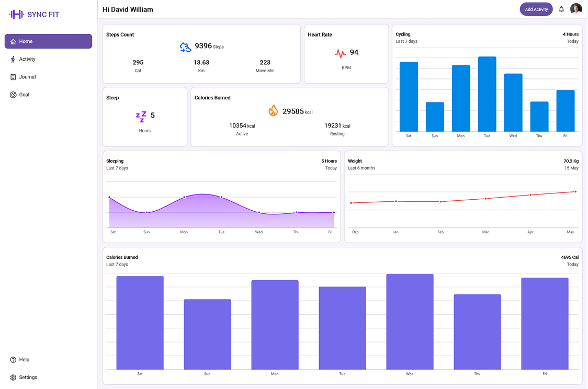Click the 70.2 Kg weight label
588x389 pixels.
571,161
